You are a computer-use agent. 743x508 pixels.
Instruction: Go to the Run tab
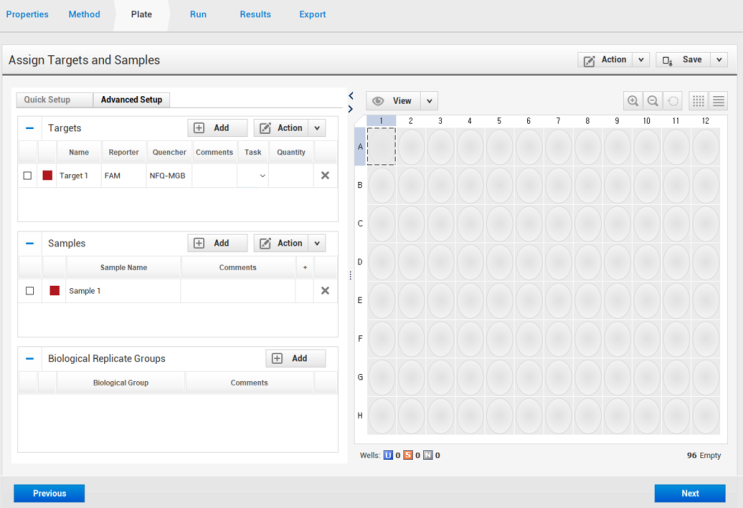[x=198, y=14]
